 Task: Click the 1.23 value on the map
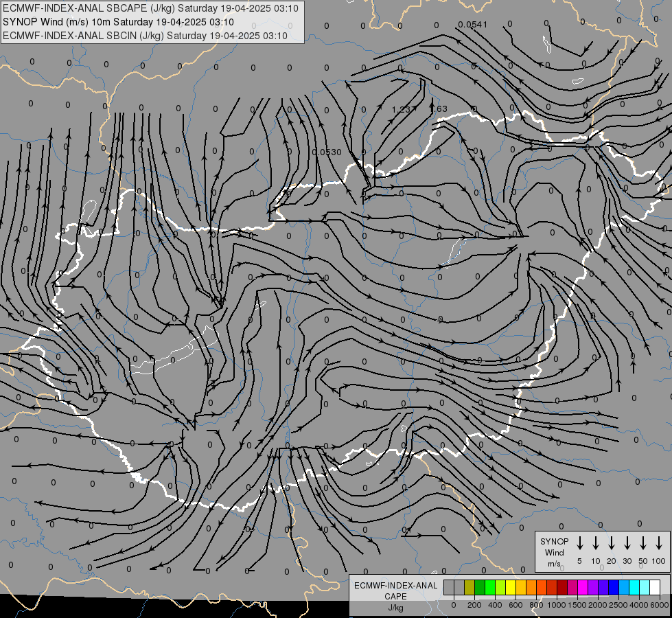(401, 109)
